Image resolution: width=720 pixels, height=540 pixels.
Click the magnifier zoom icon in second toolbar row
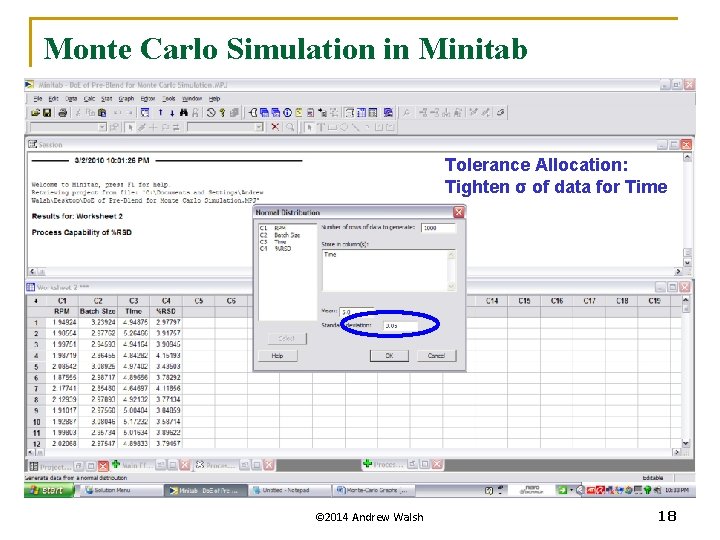[290, 127]
